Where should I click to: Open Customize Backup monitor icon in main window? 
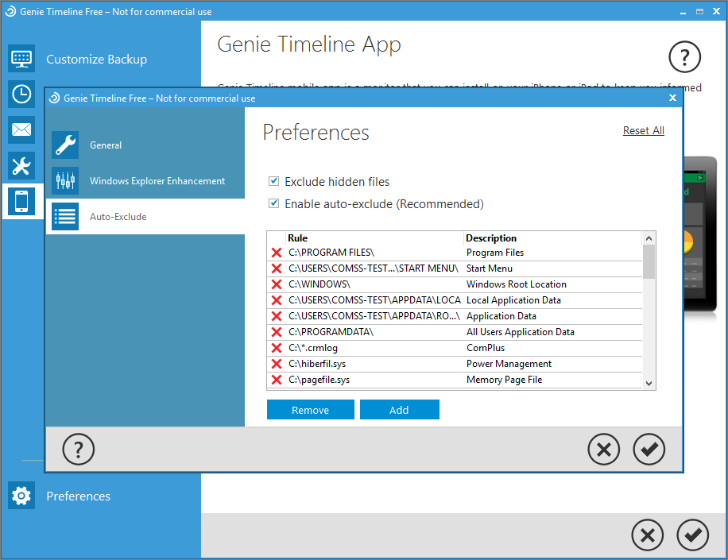coord(21,59)
